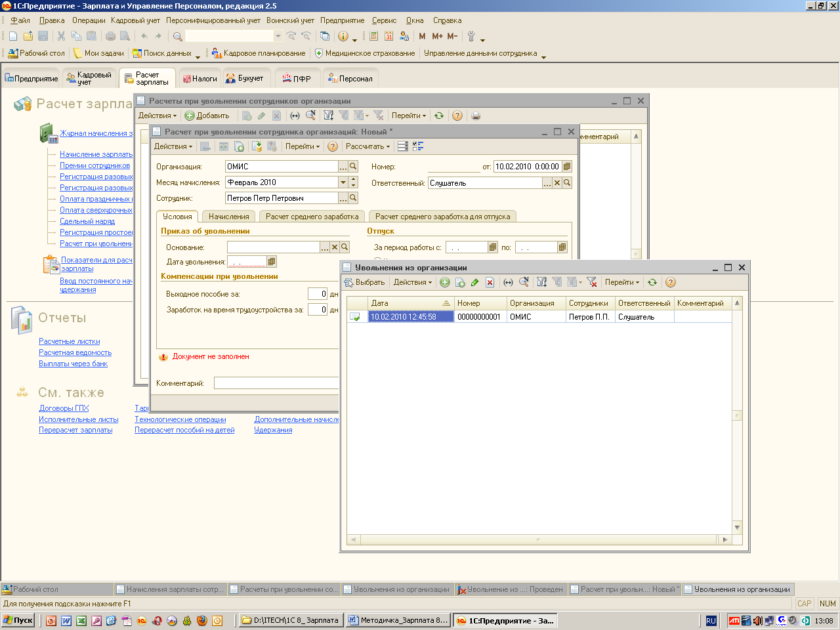
Task: Refresh the list in Увольнения из организации
Action: [x=652, y=282]
